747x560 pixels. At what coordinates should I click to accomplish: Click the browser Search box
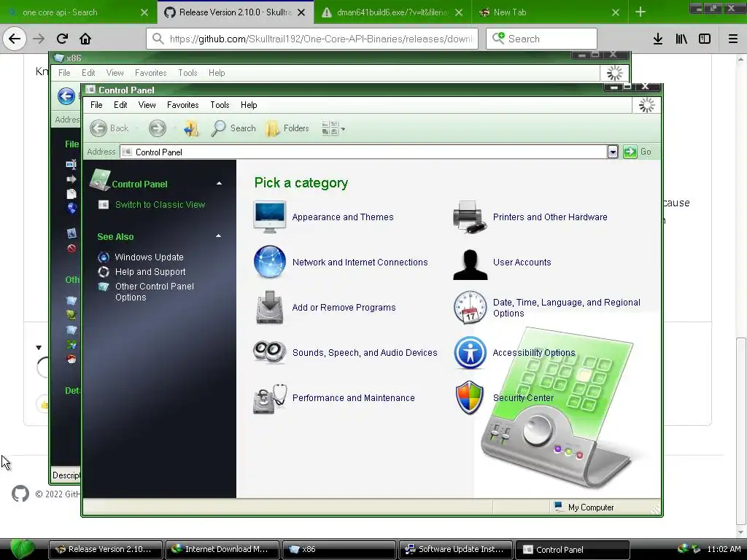542,39
